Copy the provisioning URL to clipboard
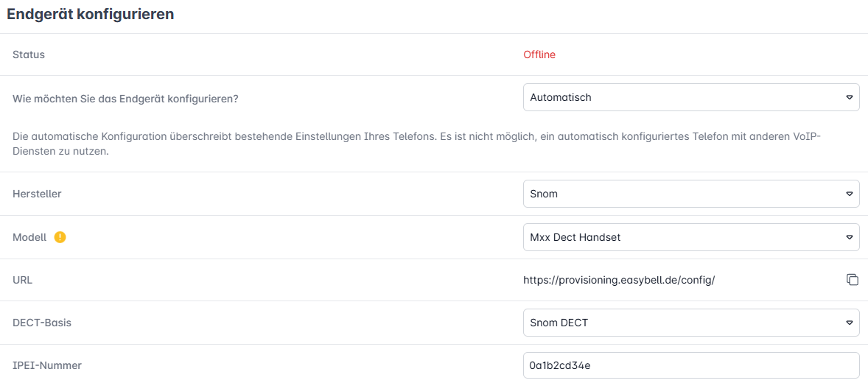 (x=852, y=280)
